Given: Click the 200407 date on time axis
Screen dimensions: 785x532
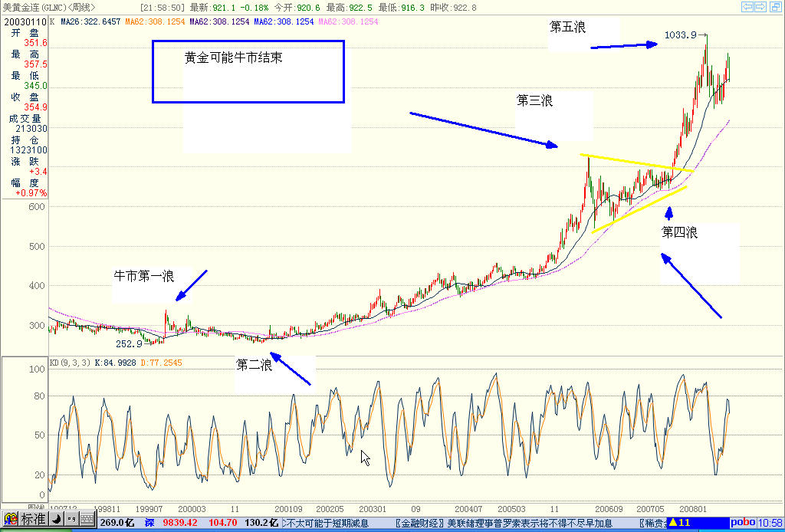Looking at the screenshot, I should [x=468, y=509].
